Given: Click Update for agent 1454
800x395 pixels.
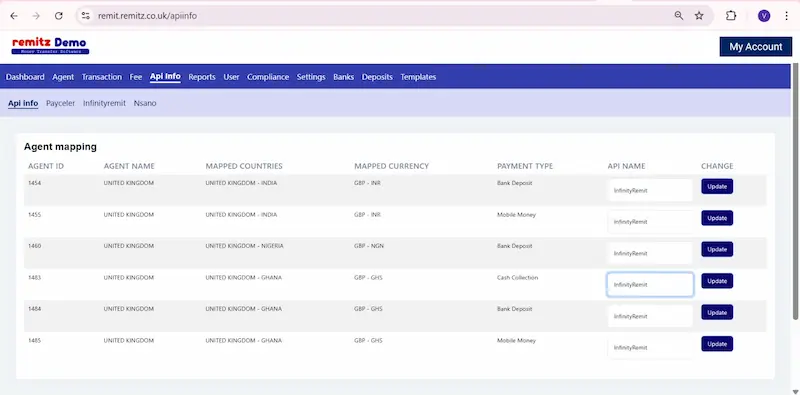Looking at the screenshot, I should click(717, 186).
